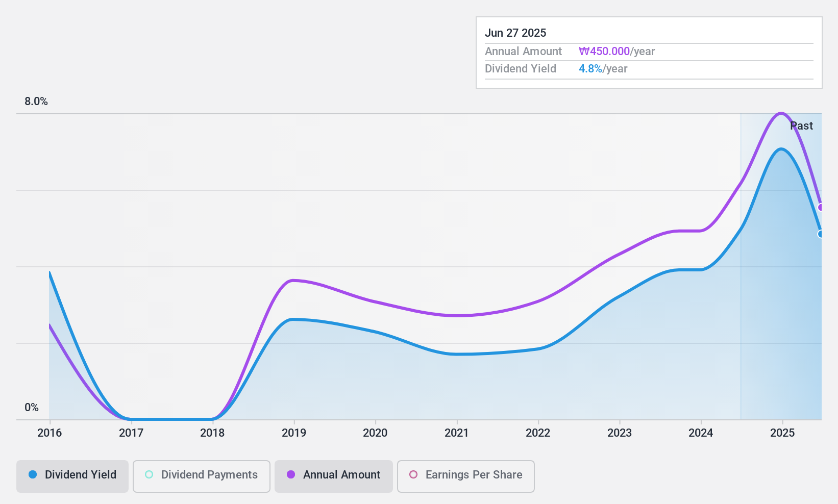Enable the Dividend Payments series
Image resolution: width=838 pixels, height=504 pixels.
point(202,476)
